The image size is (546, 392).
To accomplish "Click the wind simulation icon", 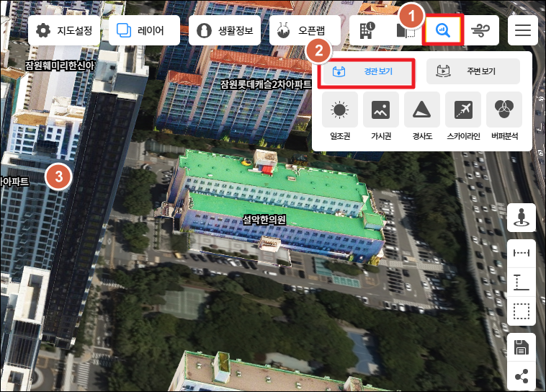I will pyautogui.click(x=480, y=30).
